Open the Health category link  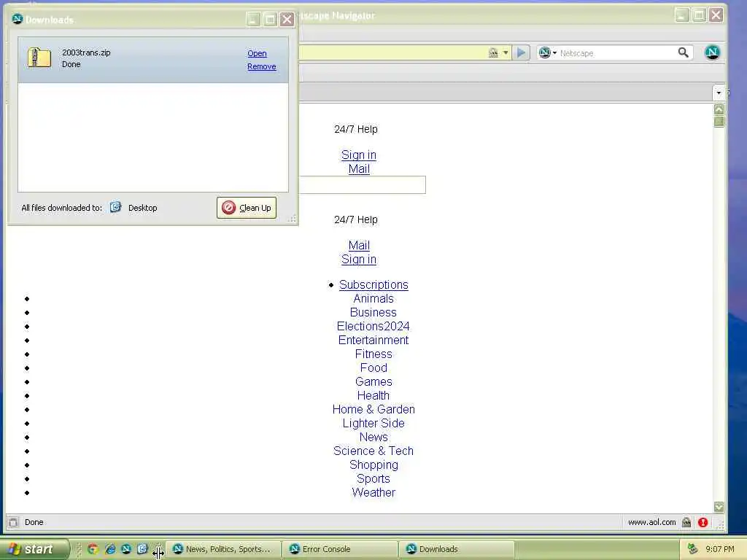point(373,395)
